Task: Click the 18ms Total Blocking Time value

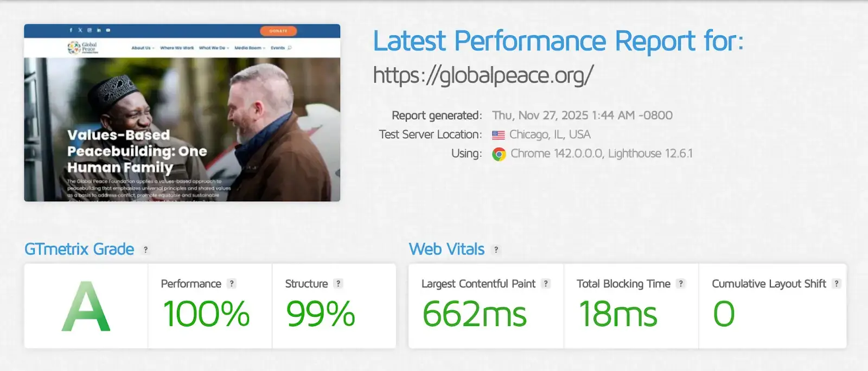Action: [x=617, y=314]
